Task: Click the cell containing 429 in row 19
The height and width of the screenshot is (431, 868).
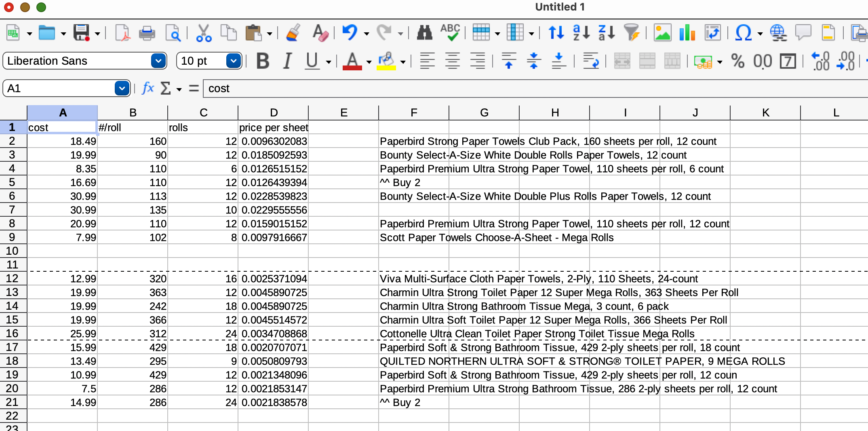Action: (133, 375)
